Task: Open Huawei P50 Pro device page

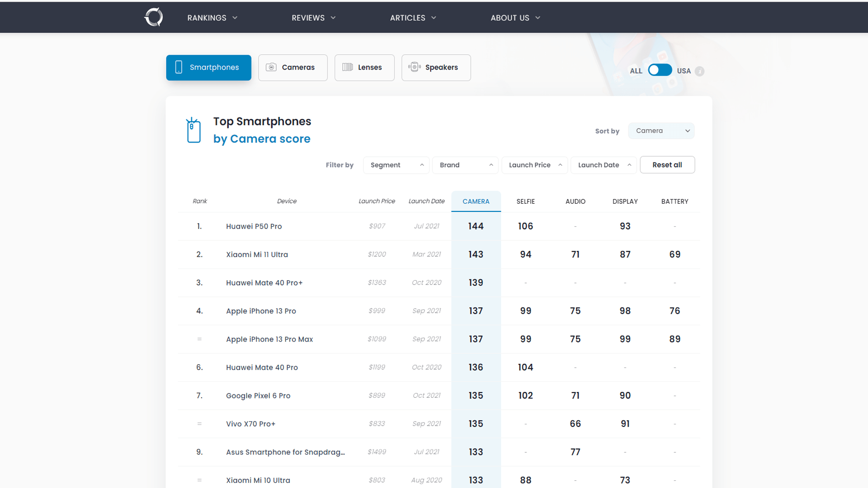Action: pyautogui.click(x=254, y=226)
